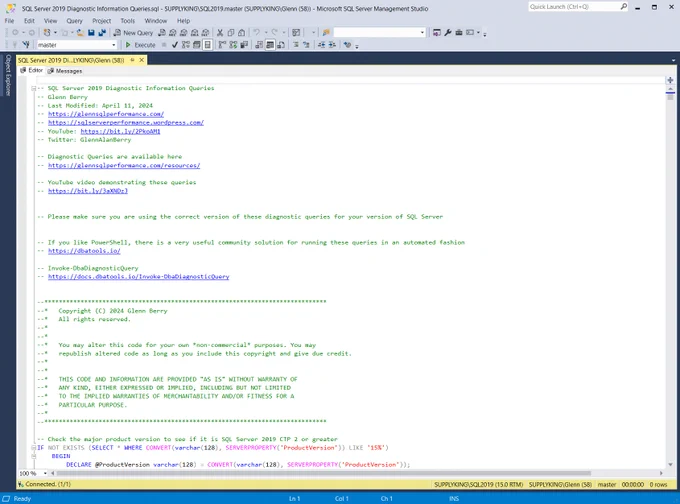Close the query document tab
Screen dimensions: 680x504
(142, 60)
